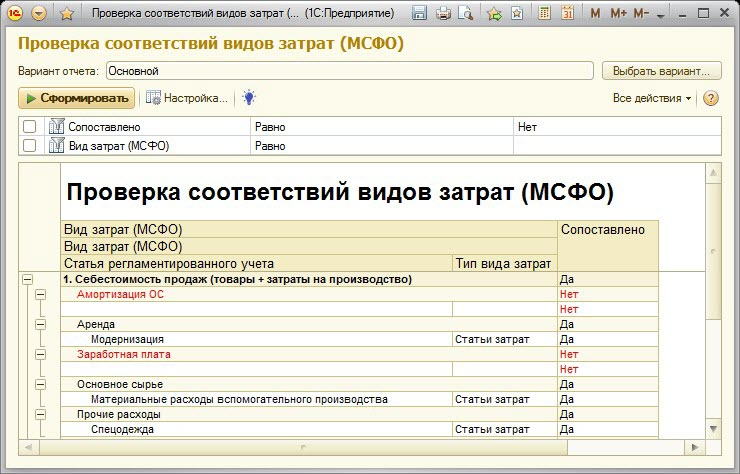Click the Favorites star icon beside the 1C logo

tap(66, 14)
